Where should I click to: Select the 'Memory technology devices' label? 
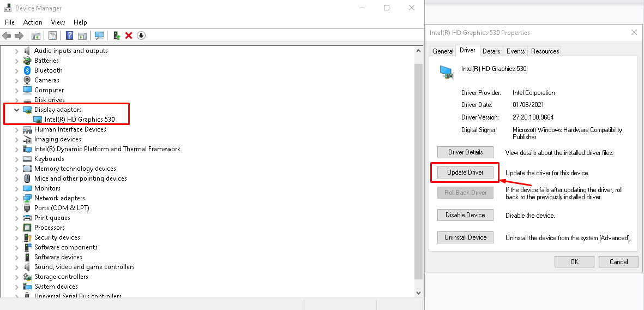(75, 169)
